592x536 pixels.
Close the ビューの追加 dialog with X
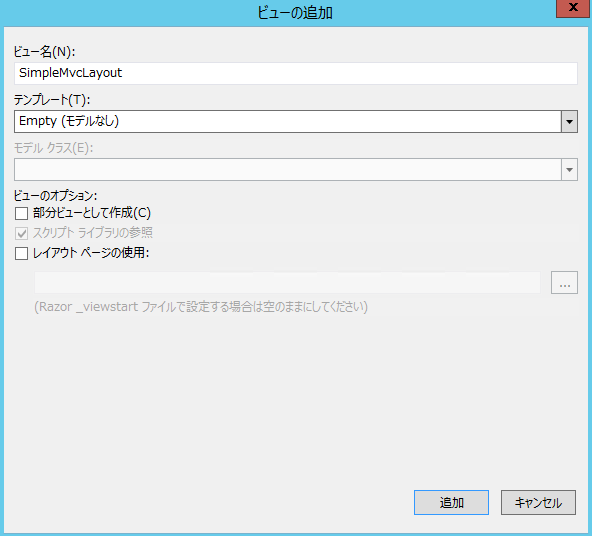point(573,8)
